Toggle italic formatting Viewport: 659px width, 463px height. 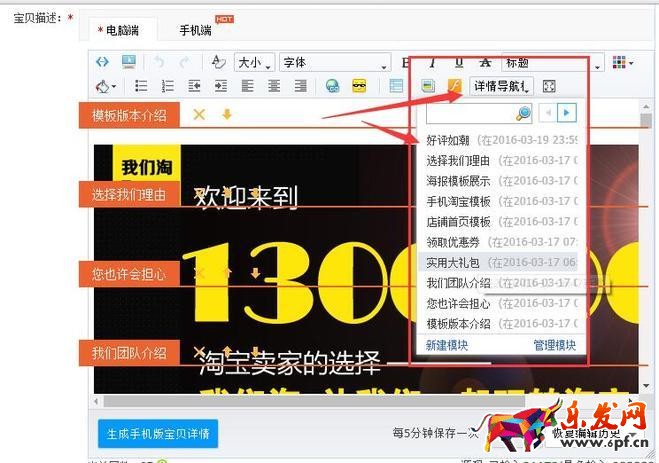pyautogui.click(x=433, y=63)
